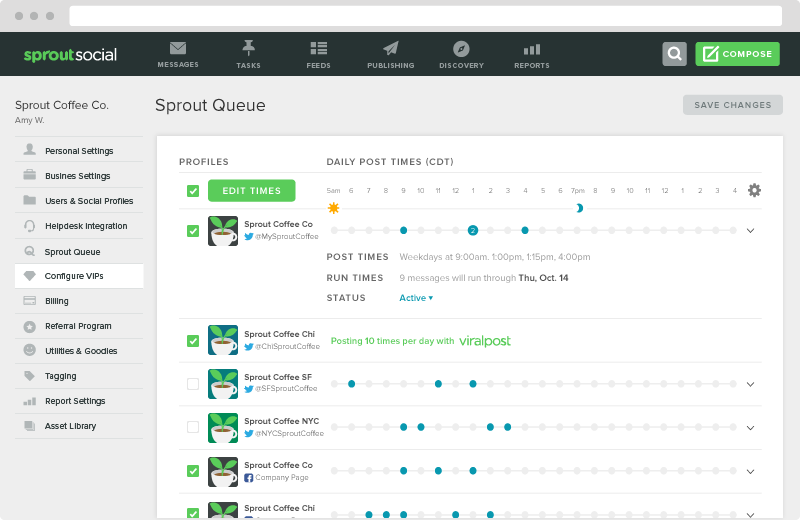Viewport: 800px width, 520px height.
Task: Open Personal Settings in the sidebar
Action: (x=79, y=150)
